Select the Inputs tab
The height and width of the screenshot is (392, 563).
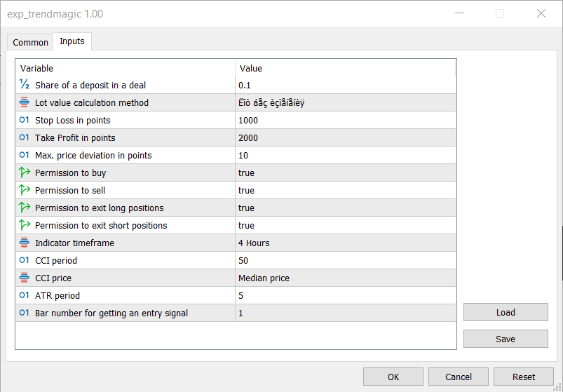point(72,41)
